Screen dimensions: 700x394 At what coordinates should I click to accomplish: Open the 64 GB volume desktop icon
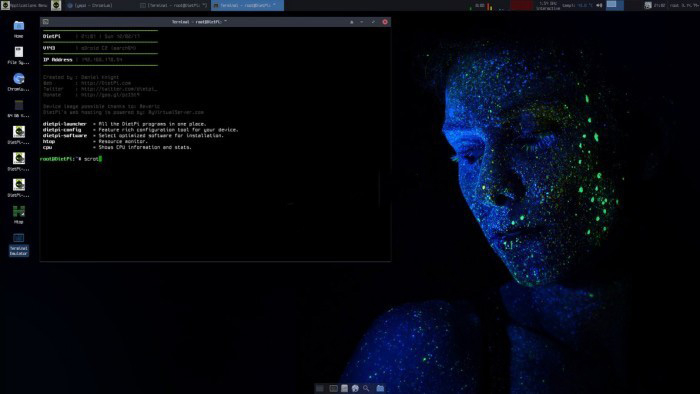19,109
